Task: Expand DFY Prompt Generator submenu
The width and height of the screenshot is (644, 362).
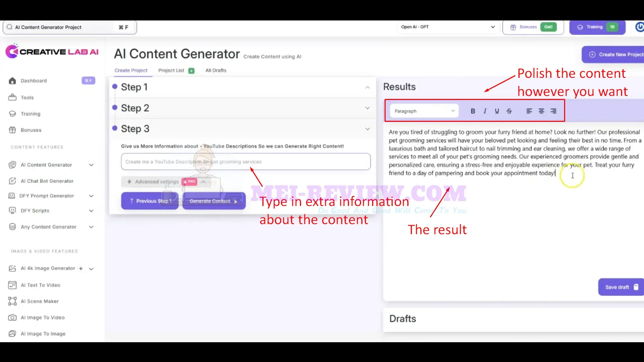Action: (x=91, y=196)
